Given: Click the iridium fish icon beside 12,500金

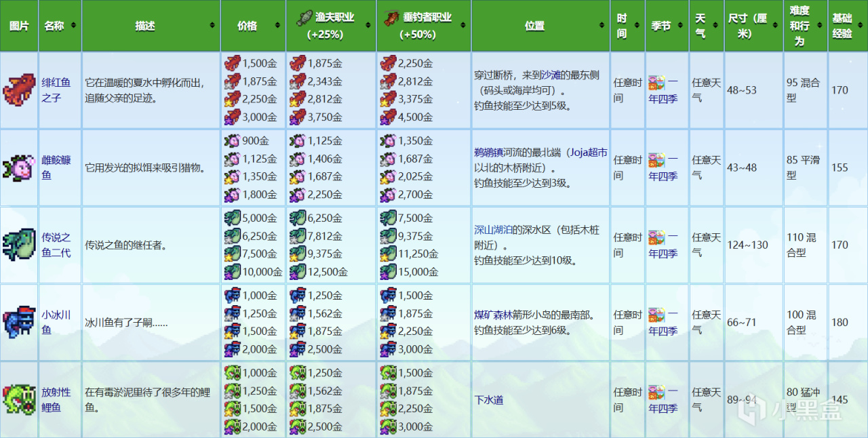Looking at the screenshot, I should [x=298, y=271].
